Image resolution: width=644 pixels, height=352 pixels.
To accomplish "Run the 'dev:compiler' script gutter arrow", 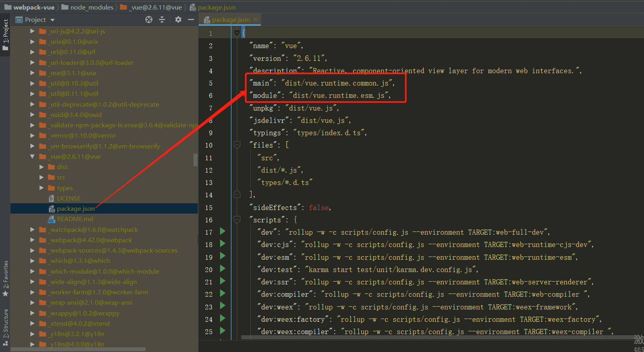I will coord(222,293).
